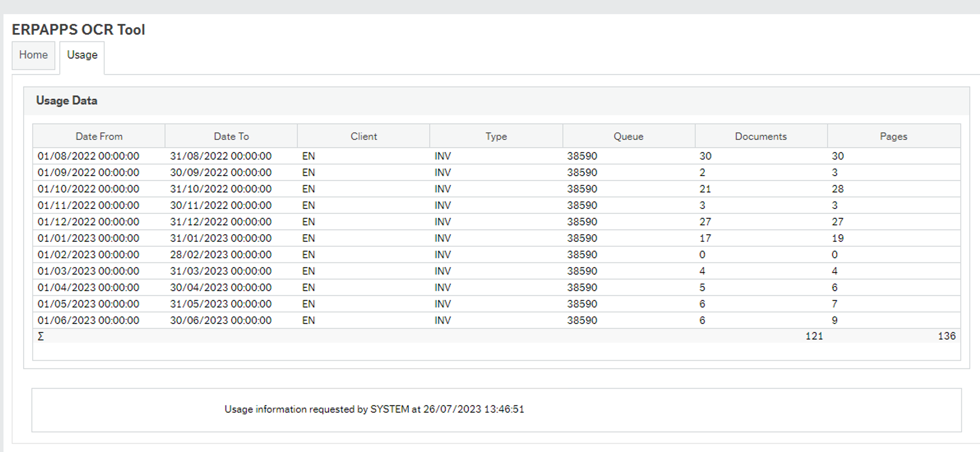980x452 pixels.
Task: Click the total Documents value 121
Action: [814, 336]
